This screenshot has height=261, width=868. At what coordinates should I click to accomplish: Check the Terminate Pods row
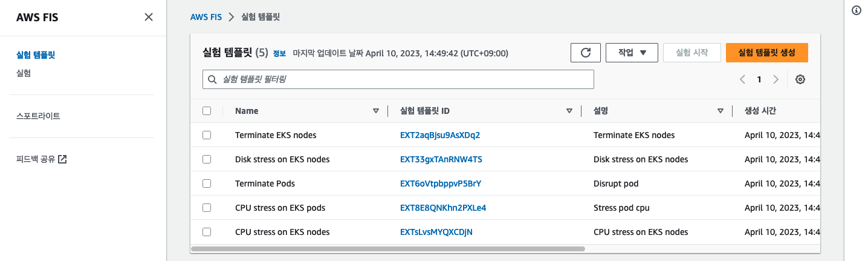pos(207,183)
